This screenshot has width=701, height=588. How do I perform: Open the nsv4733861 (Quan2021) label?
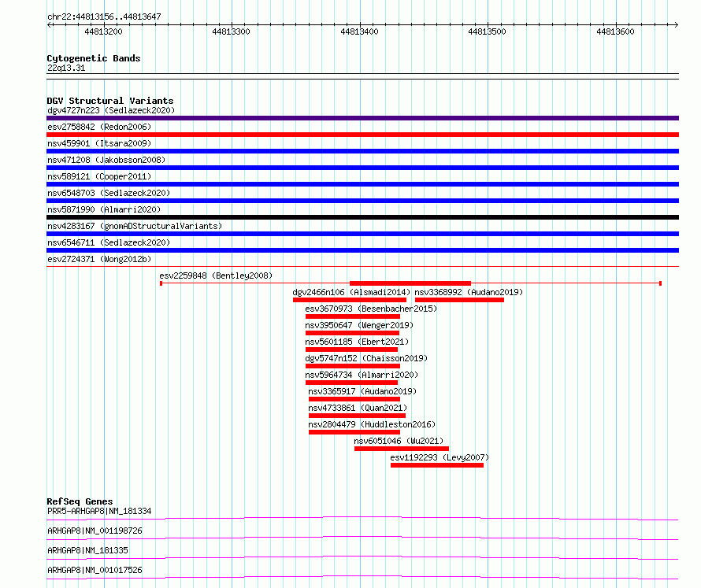coord(358,408)
